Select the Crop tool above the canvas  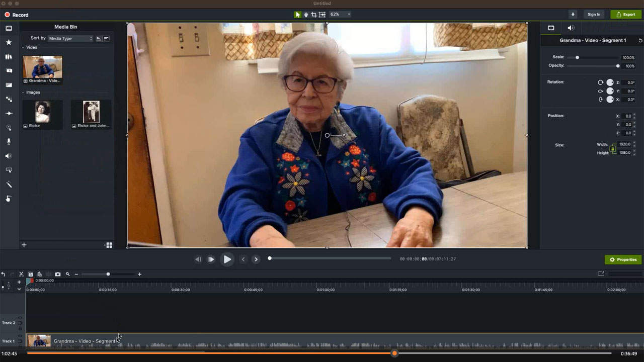(313, 14)
